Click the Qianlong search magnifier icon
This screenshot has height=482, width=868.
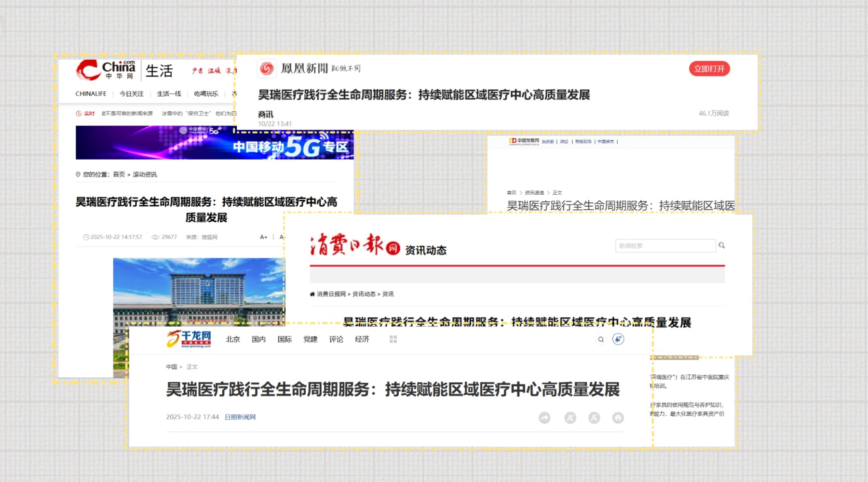tap(601, 339)
